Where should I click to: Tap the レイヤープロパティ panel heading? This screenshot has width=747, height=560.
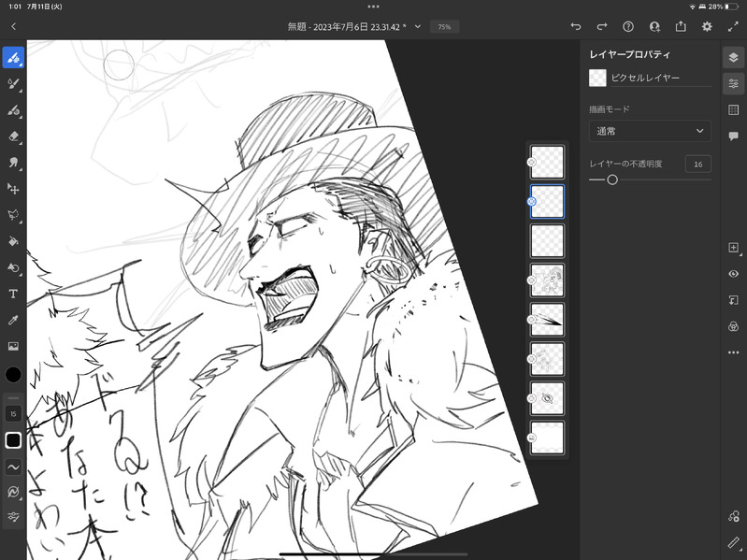point(629,54)
